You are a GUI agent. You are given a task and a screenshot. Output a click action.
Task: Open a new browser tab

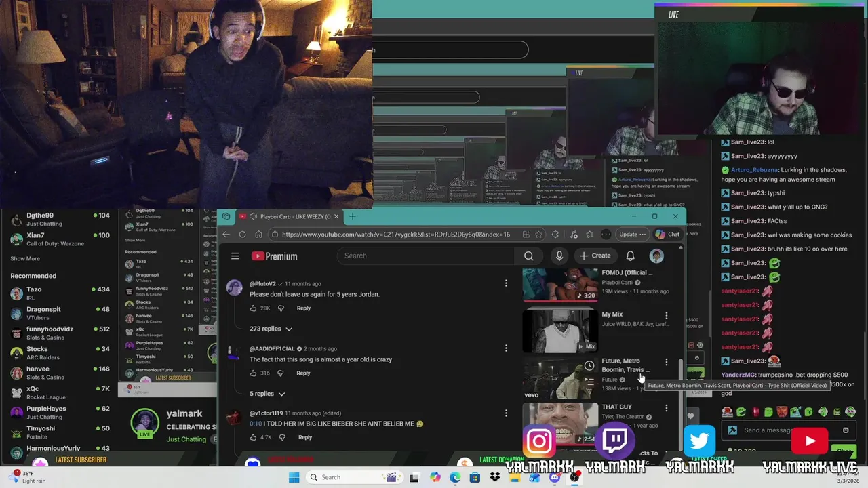coord(352,217)
